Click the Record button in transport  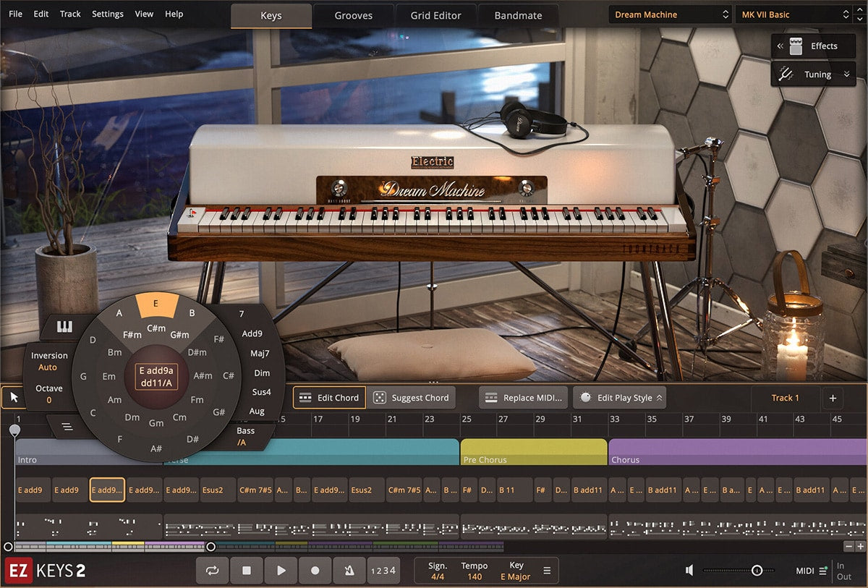315,571
